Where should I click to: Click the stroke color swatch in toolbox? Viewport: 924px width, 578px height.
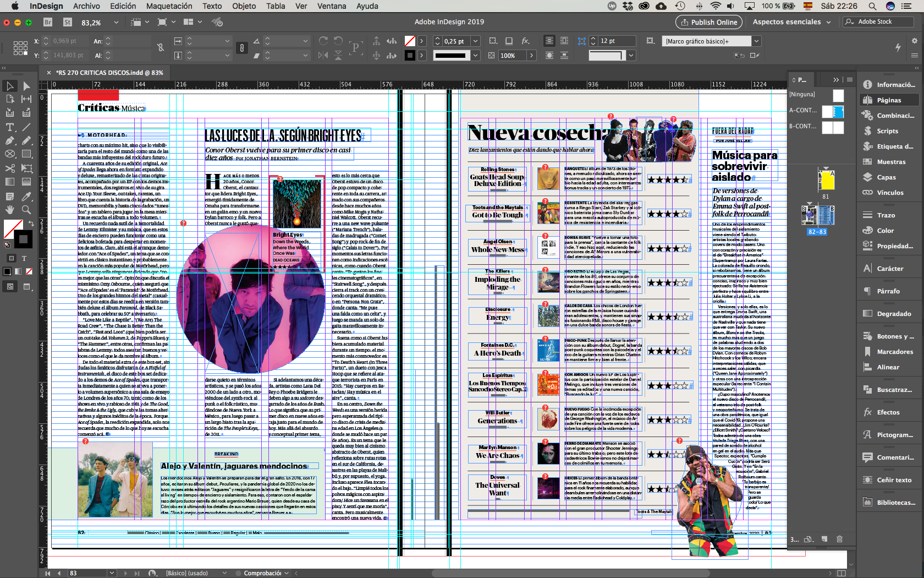24,239
